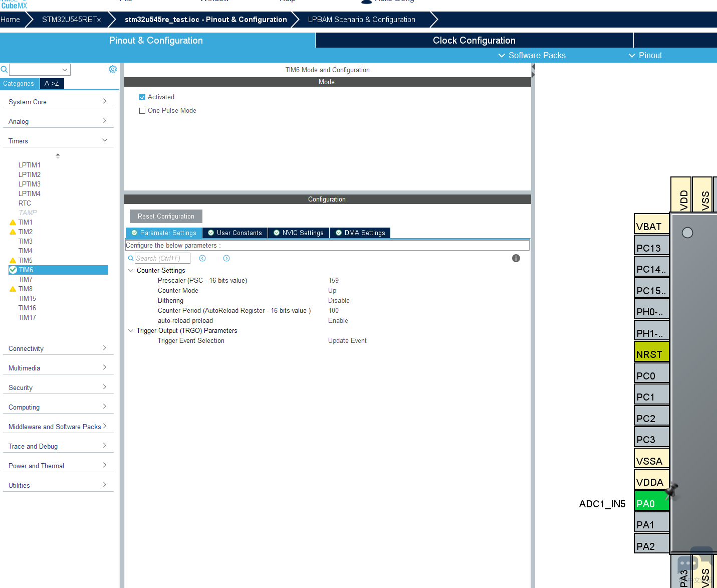Open the Parameter Settings tab
Viewport: 717px width, 588px height.
pyautogui.click(x=164, y=233)
